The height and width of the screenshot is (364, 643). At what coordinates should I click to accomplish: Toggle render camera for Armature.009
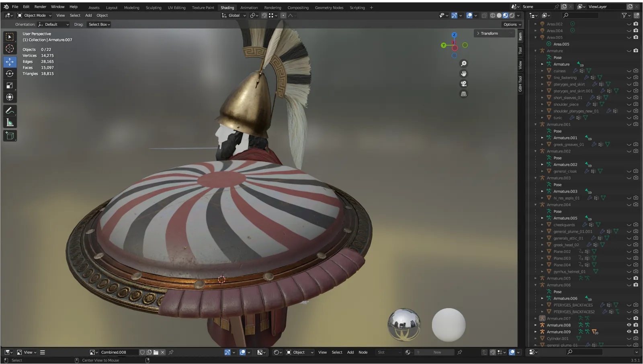pyautogui.click(x=636, y=332)
